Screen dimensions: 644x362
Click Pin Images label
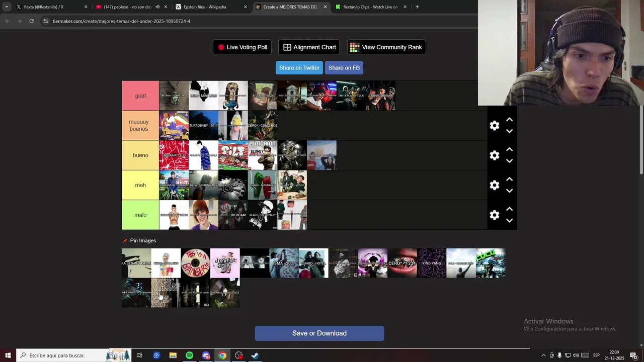click(143, 241)
